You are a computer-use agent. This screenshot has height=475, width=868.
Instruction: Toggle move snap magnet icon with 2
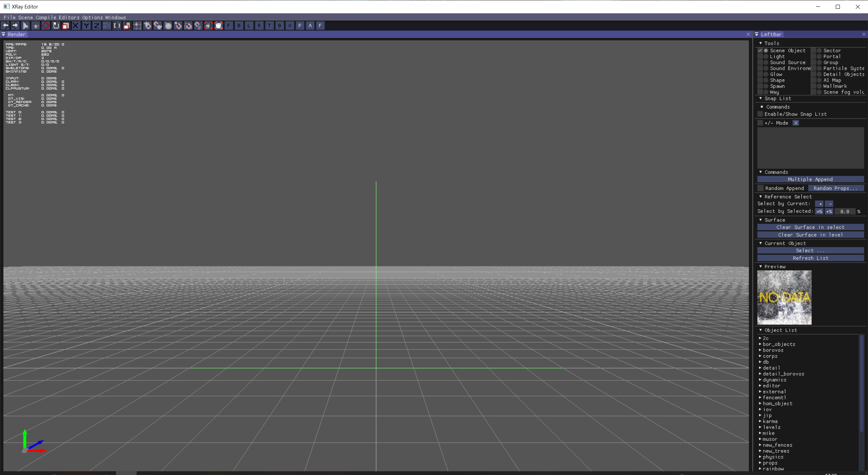[x=198, y=25]
